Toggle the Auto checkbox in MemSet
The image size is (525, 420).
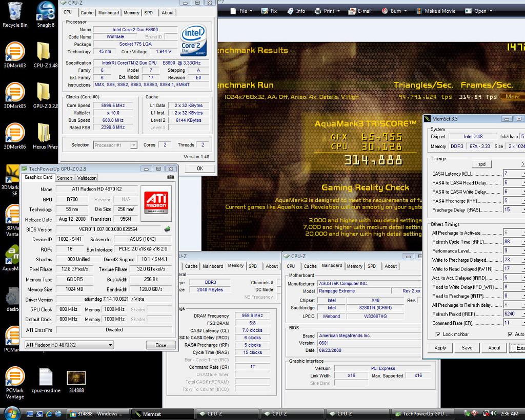[x=510, y=334]
